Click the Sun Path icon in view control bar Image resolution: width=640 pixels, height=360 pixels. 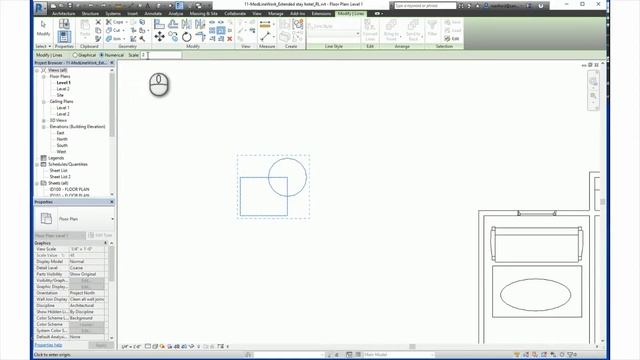(x=162, y=347)
